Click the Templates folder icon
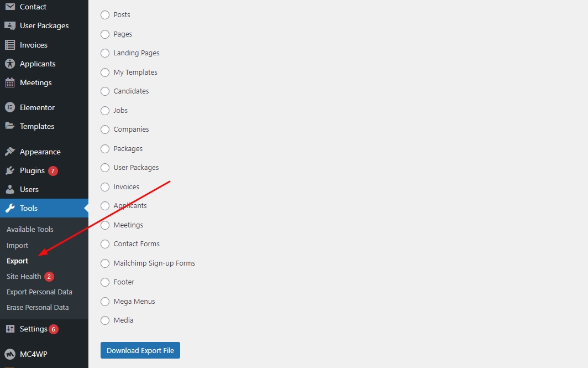588x368 pixels. pos(10,126)
